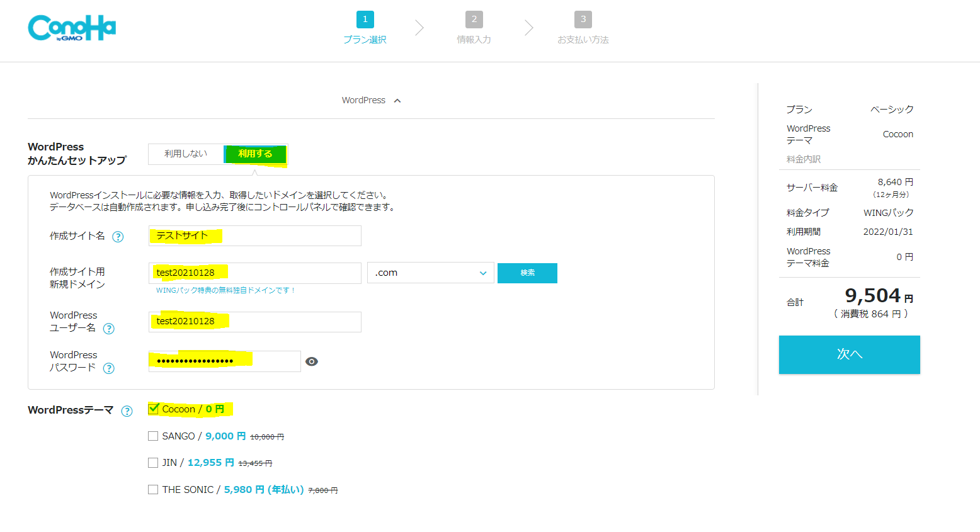Select 利用しない for かんたんセットアップ
The image size is (980, 532).
186,154
